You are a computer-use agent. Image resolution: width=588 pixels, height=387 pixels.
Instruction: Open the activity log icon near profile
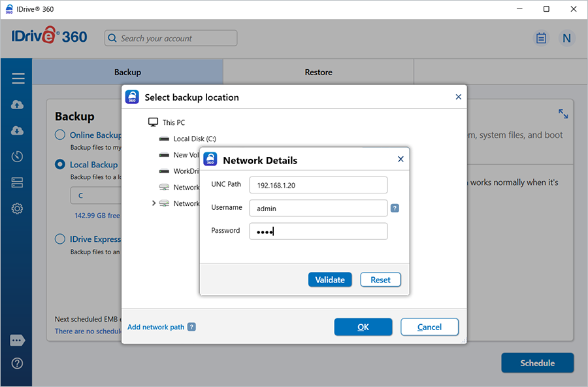click(x=541, y=38)
